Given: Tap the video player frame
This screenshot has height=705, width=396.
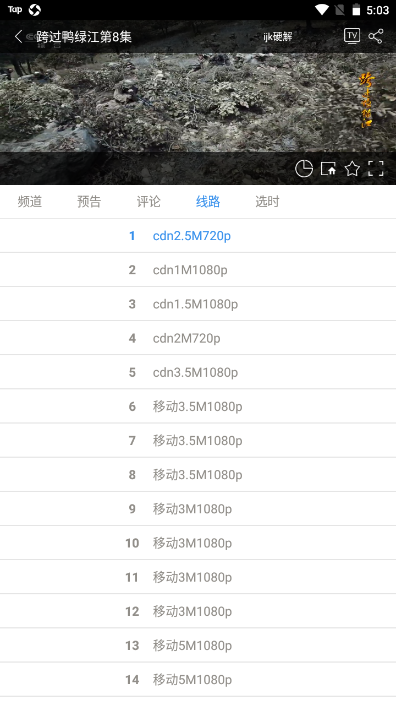Looking at the screenshot, I should click(x=198, y=103).
